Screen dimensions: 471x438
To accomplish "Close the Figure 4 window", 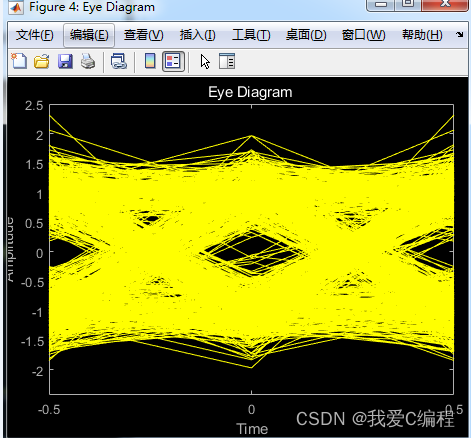I will click(445, 5).
